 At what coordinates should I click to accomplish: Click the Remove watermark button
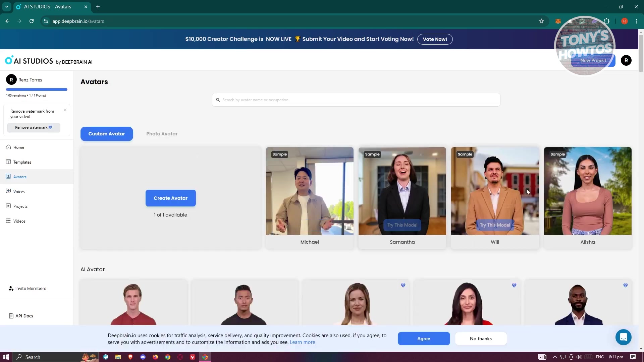coord(34,127)
